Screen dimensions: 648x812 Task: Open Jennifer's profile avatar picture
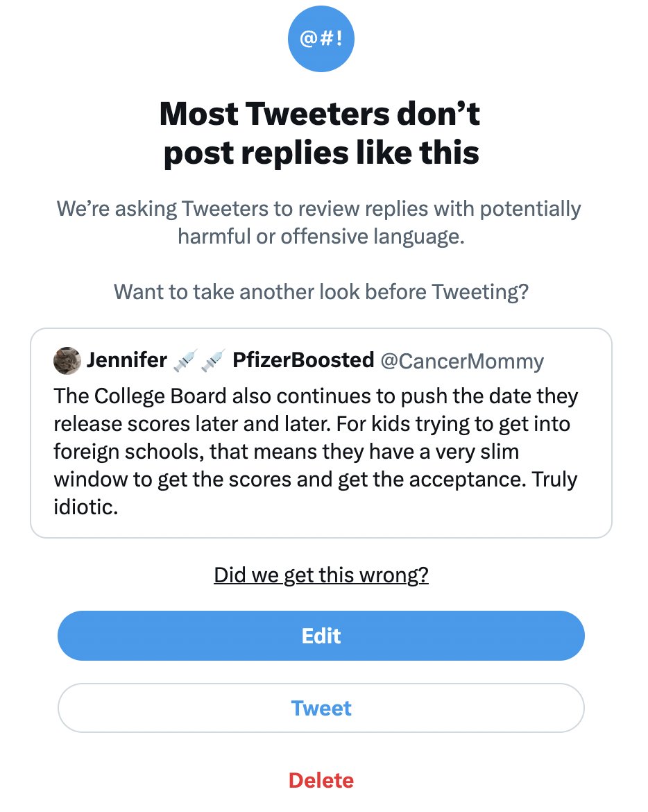tap(67, 360)
